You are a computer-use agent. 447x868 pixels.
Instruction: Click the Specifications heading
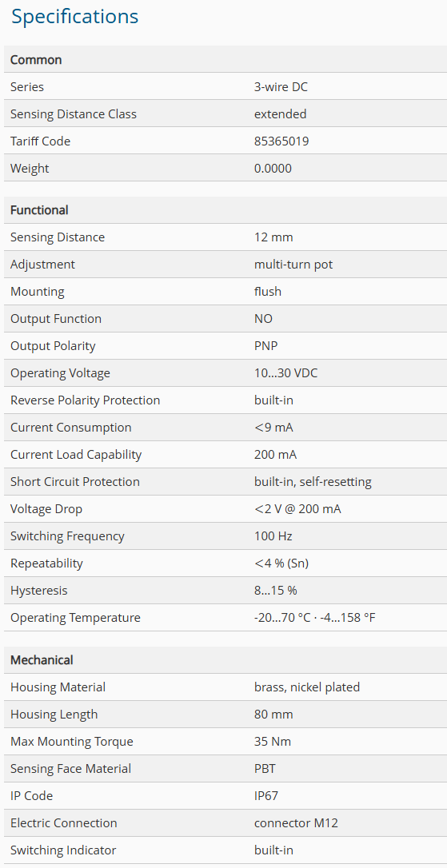(75, 17)
